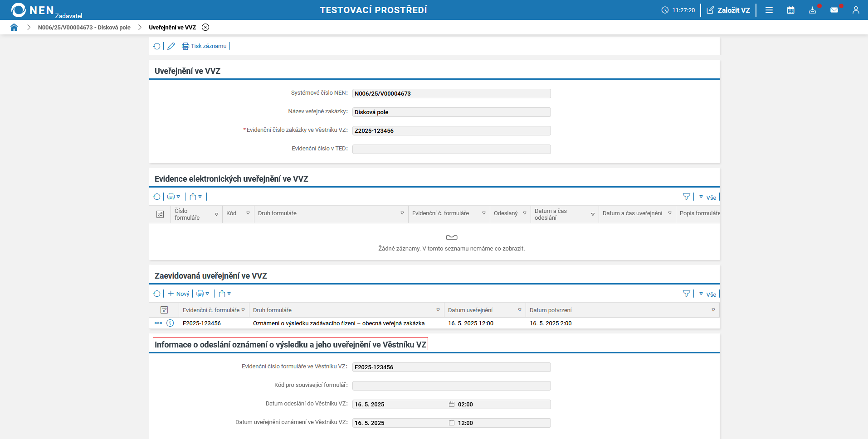The image size is (868, 439).
Task: Open Druh formuláře column filter in Evidence table
Action: pyautogui.click(x=402, y=213)
